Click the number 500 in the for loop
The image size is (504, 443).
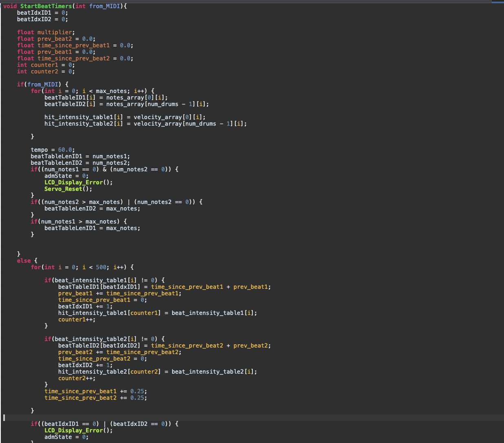(101, 267)
